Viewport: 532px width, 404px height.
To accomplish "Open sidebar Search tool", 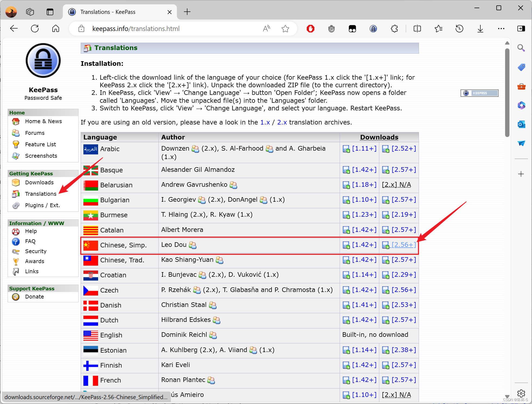I will click(x=521, y=48).
